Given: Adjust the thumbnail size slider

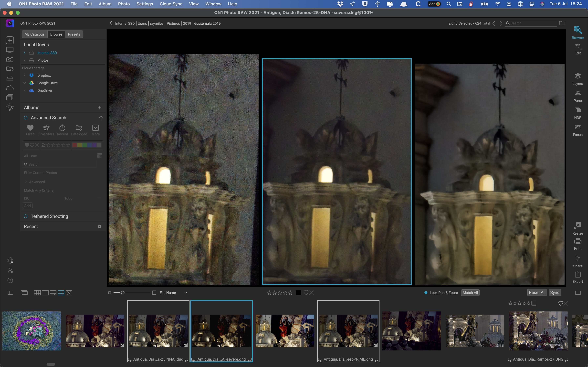Looking at the screenshot, I should [x=123, y=293].
